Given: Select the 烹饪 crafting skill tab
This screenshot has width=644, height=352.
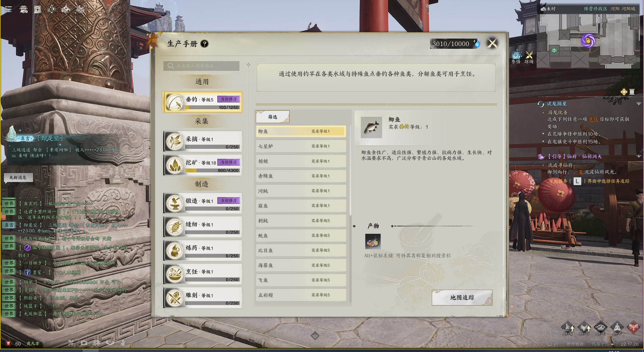Looking at the screenshot, I should tap(202, 274).
